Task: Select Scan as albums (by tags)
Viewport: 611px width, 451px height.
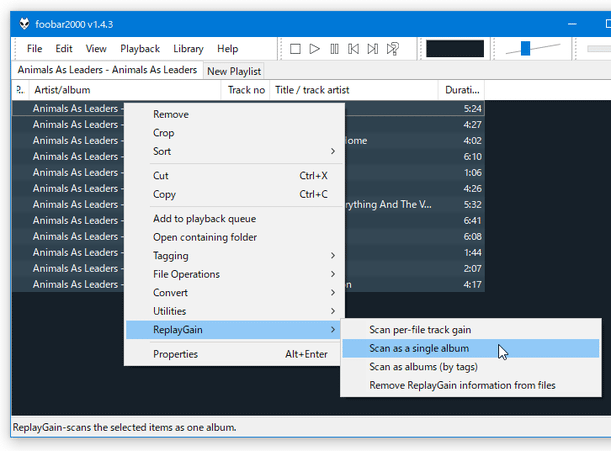Action: [471, 367]
